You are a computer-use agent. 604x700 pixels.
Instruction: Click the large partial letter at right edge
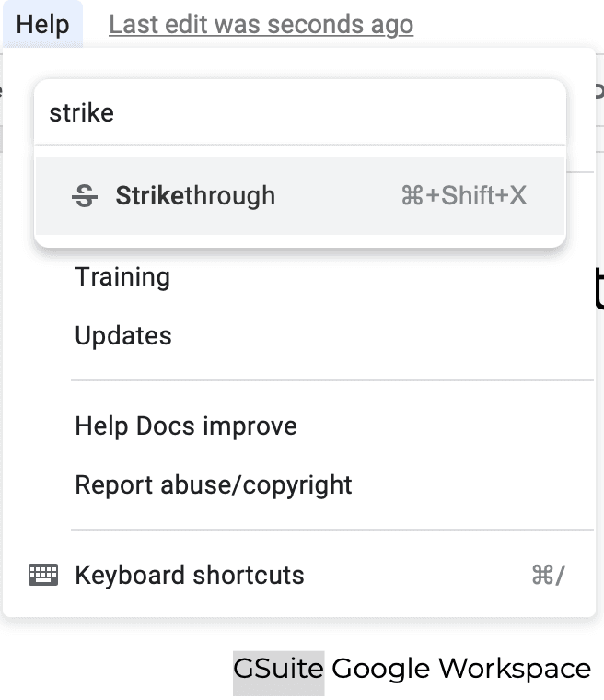coord(599,288)
